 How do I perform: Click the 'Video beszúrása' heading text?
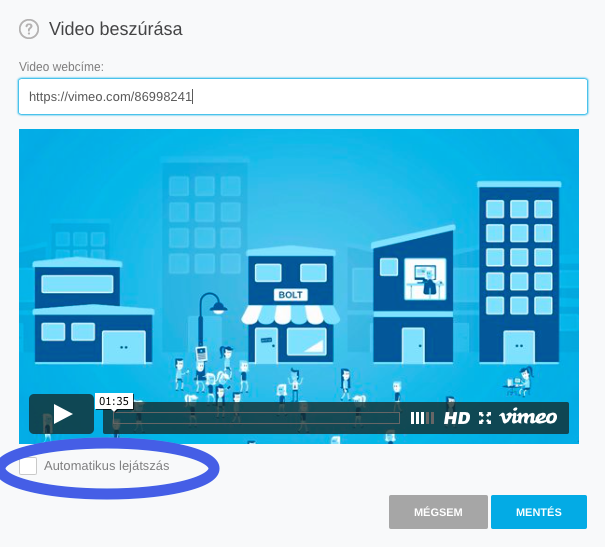click(115, 29)
